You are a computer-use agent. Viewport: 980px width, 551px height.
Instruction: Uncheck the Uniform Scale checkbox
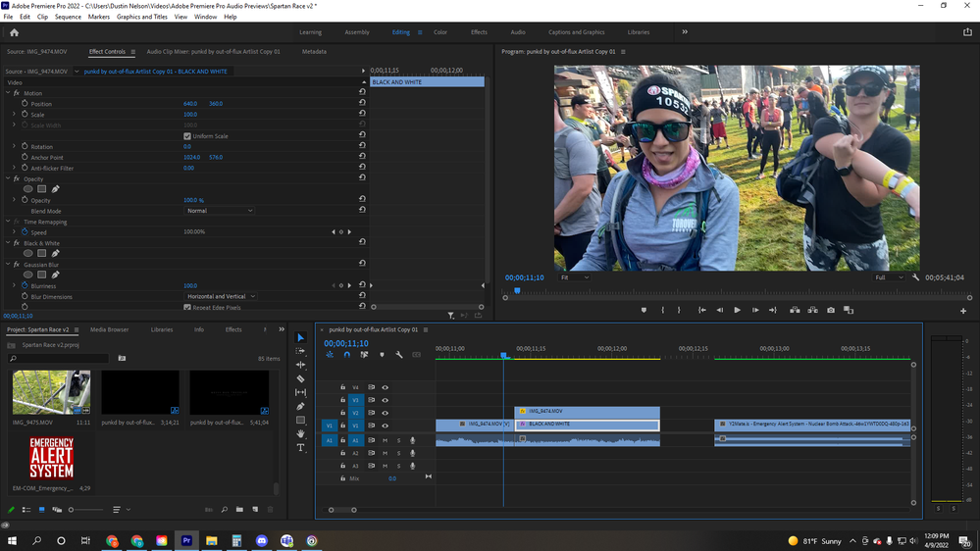pos(187,136)
